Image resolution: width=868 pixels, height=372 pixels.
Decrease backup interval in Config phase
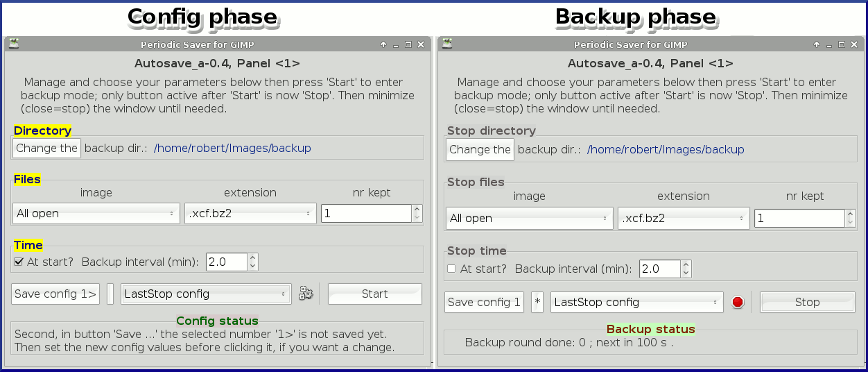click(252, 267)
